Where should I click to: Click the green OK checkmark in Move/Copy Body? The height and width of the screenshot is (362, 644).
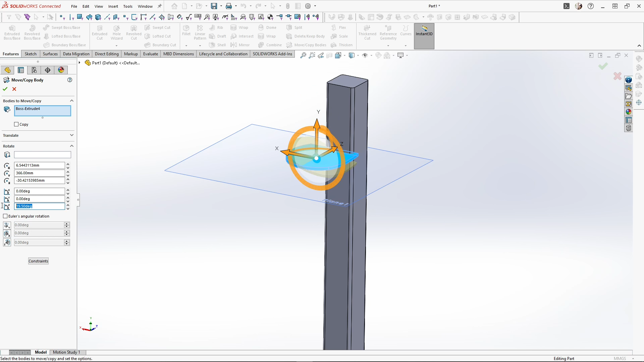coord(5,89)
